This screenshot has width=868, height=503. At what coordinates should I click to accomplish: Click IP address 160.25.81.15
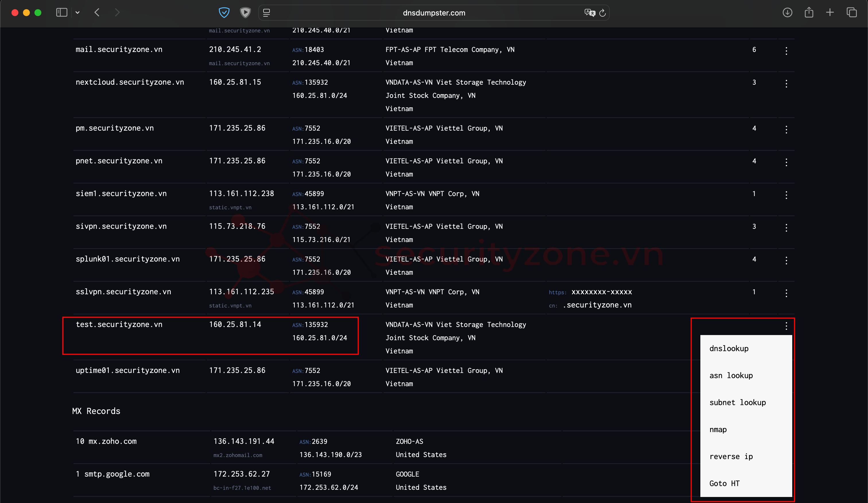pos(235,82)
